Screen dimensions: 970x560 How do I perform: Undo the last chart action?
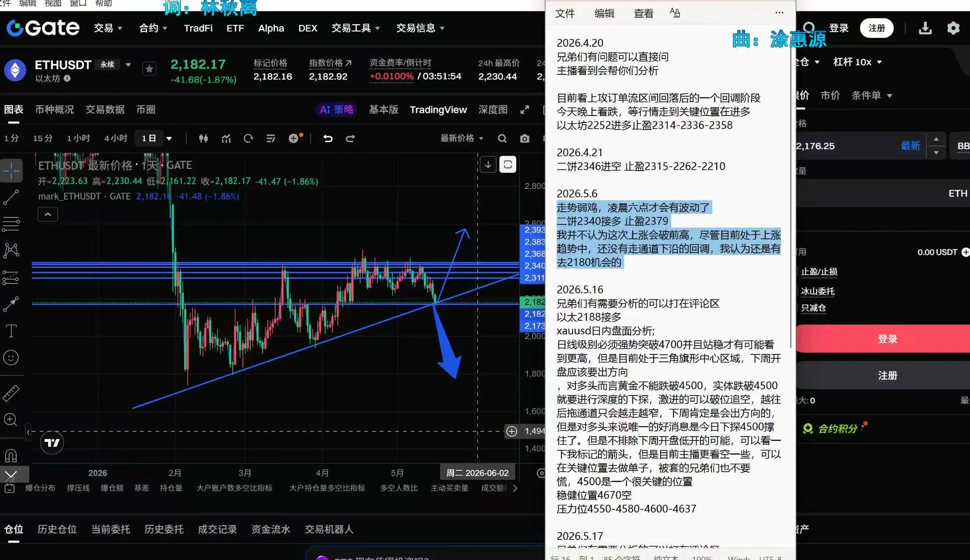(x=328, y=139)
